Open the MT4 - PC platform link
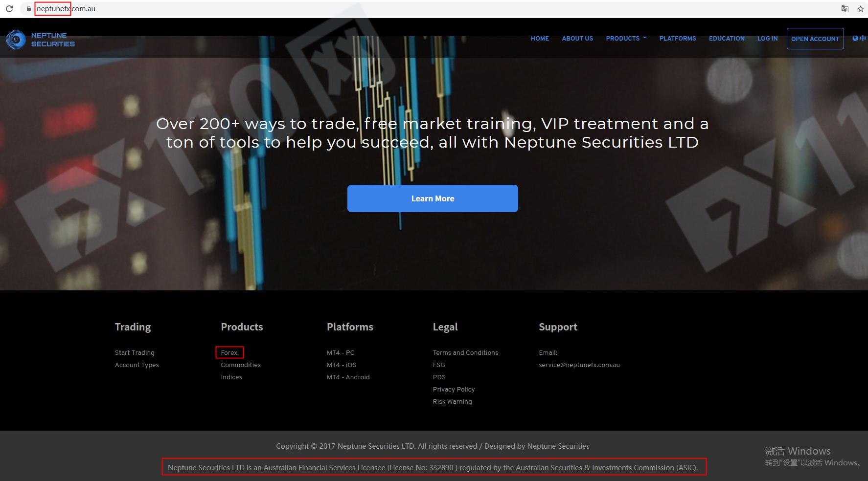Screen dimensions: 868x481 (341, 352)
